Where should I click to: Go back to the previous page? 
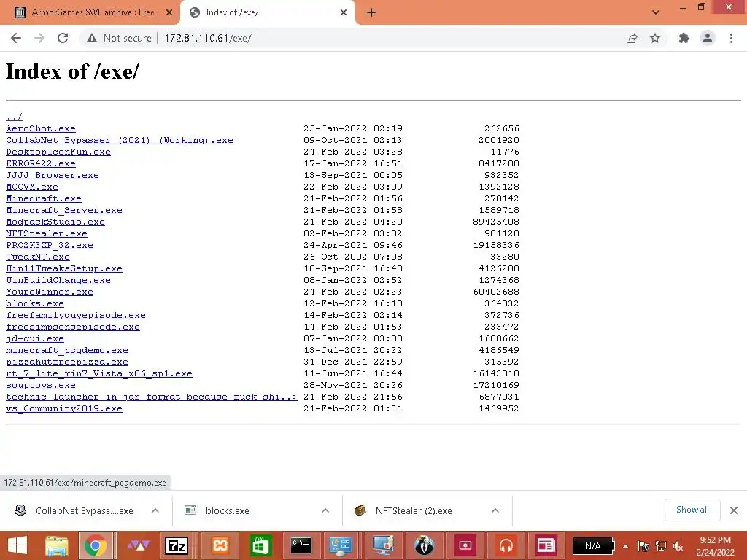tap(16, 38)
